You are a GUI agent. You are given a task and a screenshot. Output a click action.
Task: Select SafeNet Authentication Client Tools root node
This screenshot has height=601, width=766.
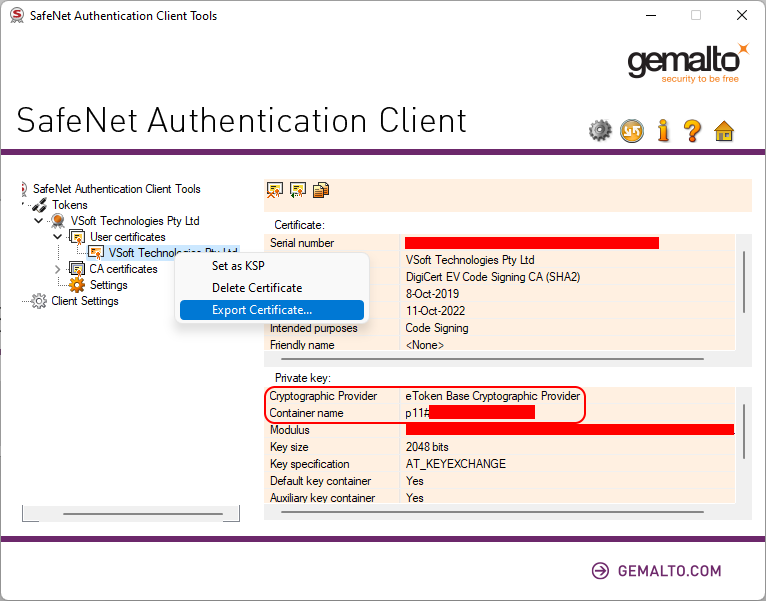pos(116,189)
